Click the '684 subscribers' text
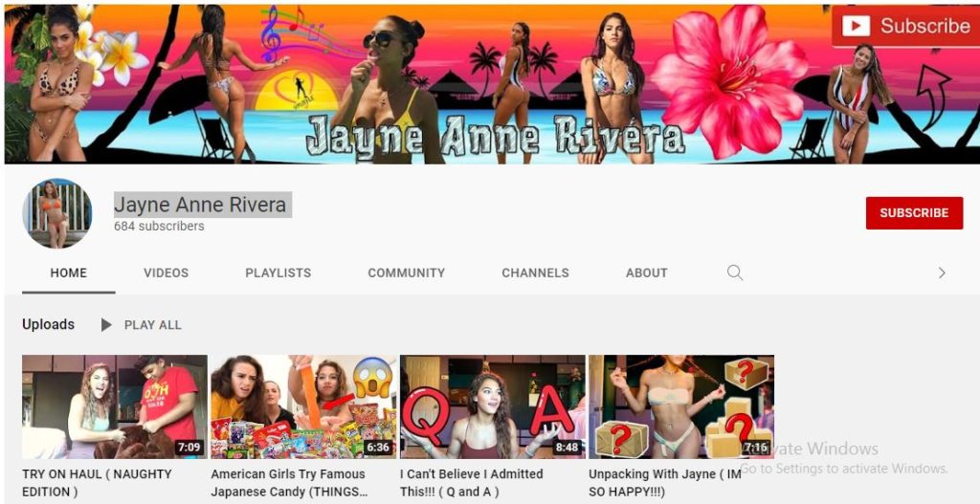 tap(159, 226)
